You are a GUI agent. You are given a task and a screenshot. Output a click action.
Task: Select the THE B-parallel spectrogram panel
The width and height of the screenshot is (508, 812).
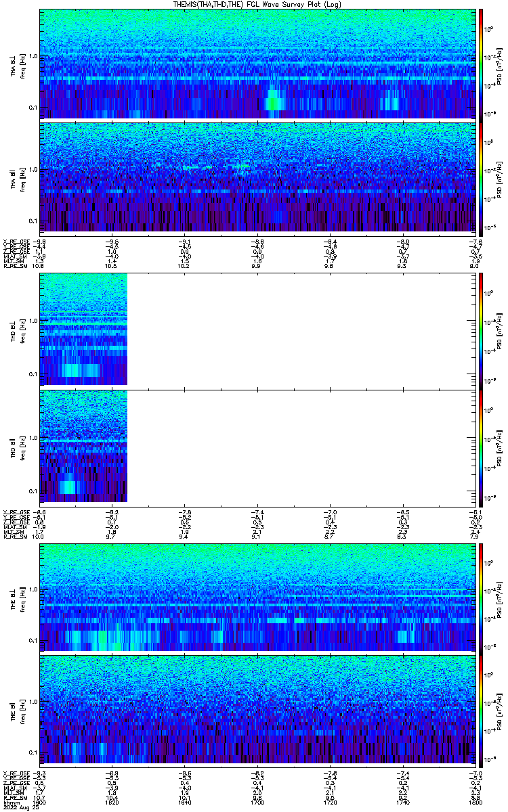pos(257,708)
